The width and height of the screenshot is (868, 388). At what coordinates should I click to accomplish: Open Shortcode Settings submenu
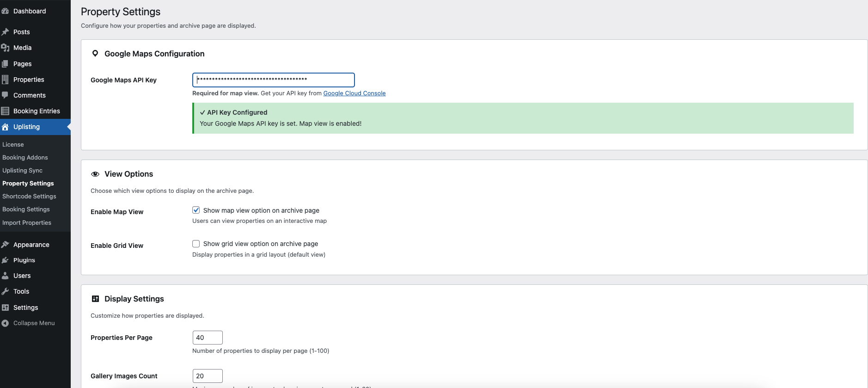[29, 196]
